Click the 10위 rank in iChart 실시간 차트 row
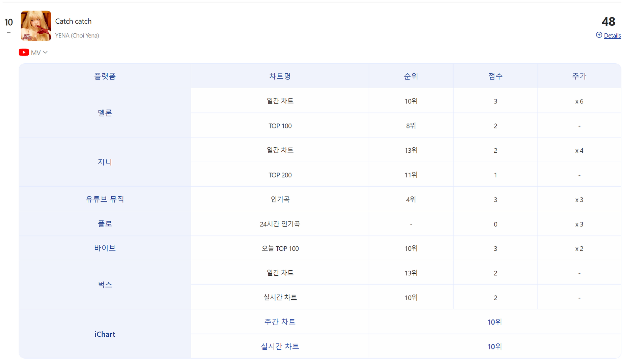The height and width of the screenshot is (364, 643). pos(495,347)
